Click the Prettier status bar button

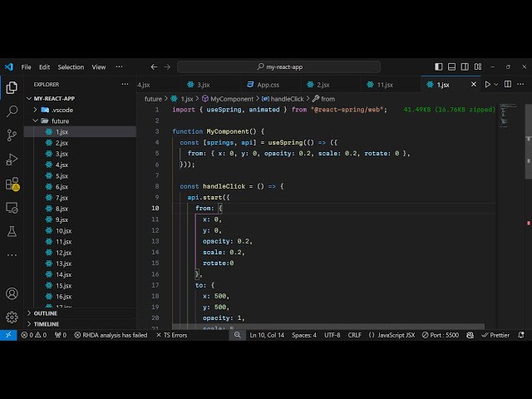coord(495,335)
